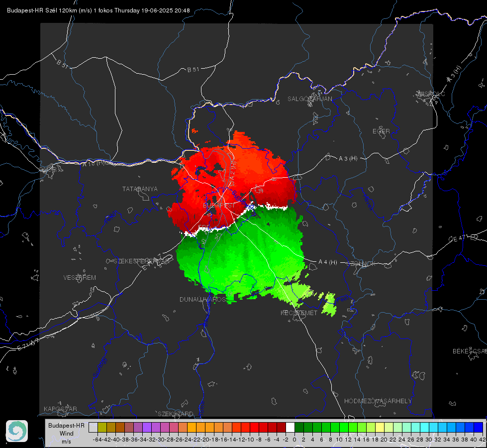Click the KECSKEMÉT city label
Screen dimensions: 487x448
tap(299, 313)
